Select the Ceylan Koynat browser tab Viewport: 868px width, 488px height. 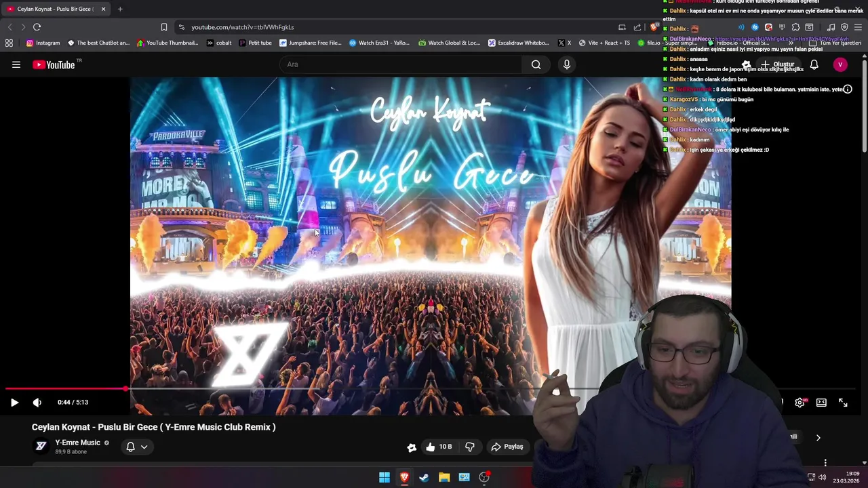[x=56, y=9]
